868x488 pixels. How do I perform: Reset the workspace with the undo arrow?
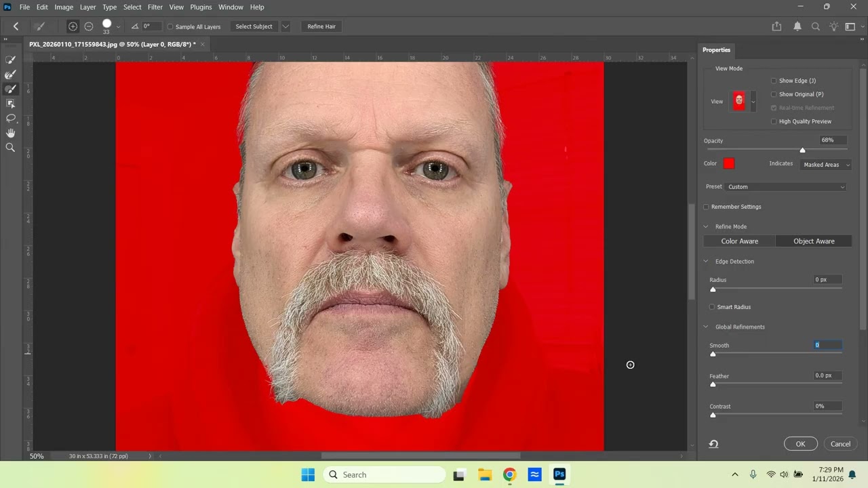click(713, 444)
